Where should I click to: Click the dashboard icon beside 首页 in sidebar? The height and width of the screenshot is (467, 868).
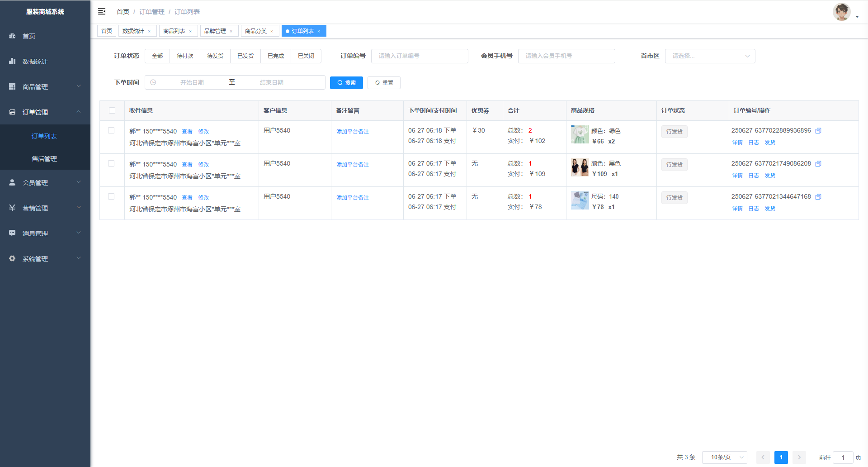click(12, 36)
